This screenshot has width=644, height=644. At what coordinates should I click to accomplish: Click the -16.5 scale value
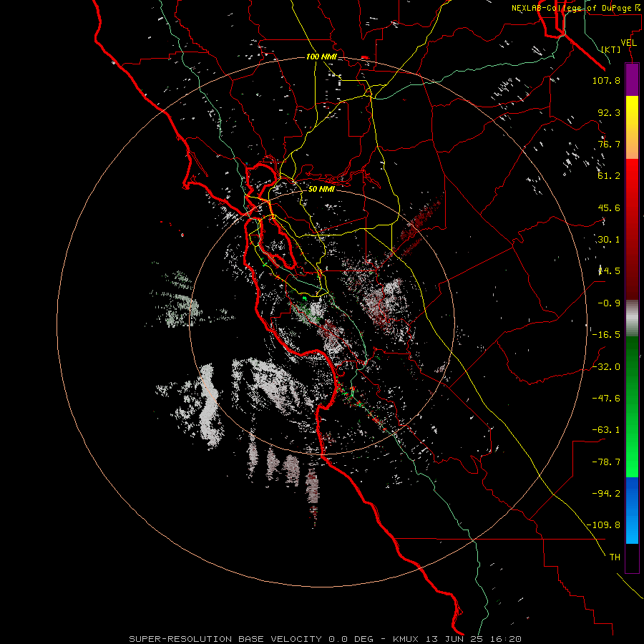point(606,335)
